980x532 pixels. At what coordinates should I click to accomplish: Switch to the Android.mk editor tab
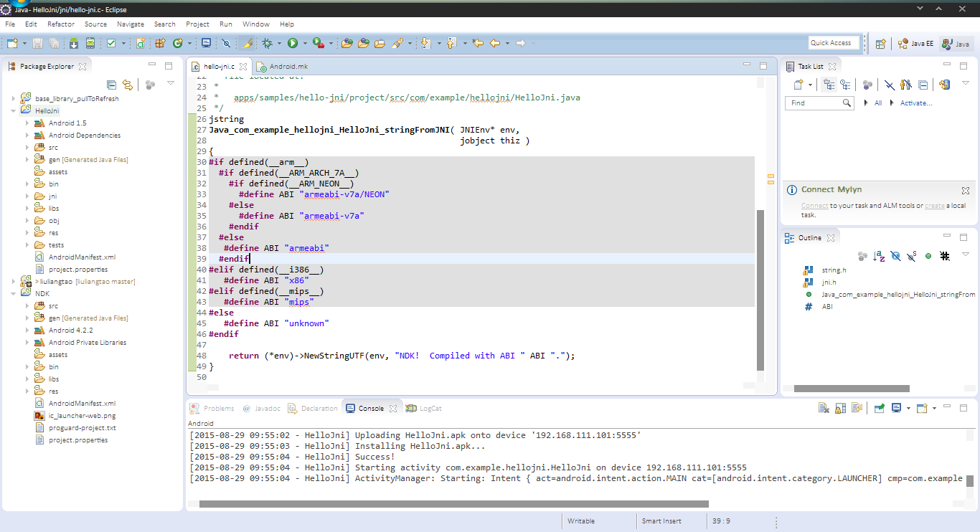pyautogui.click(x=282, y=66)
